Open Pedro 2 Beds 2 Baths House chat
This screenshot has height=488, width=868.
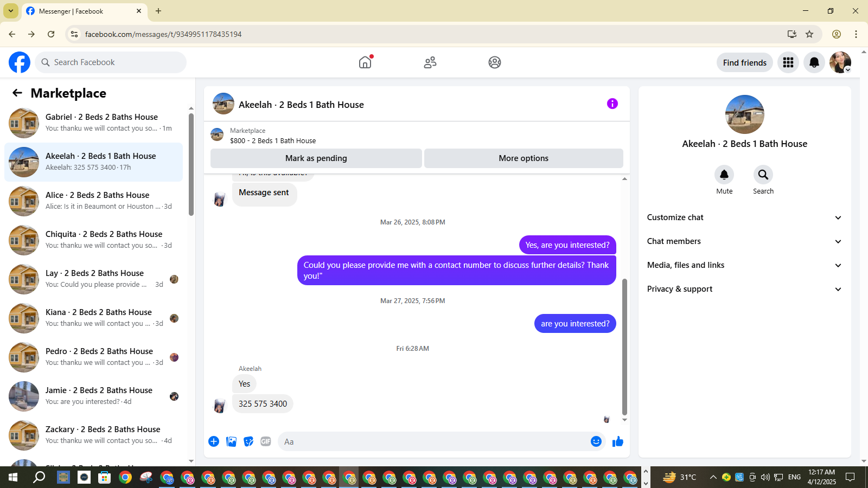pos(93,357)
